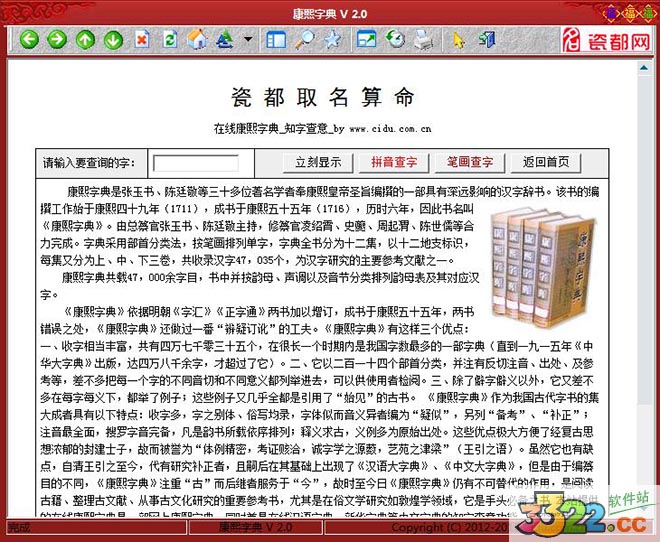Click the 拼音查字 button
Image resolution: width=660 pixels, height=542 pixels.
tap(394, 163)
